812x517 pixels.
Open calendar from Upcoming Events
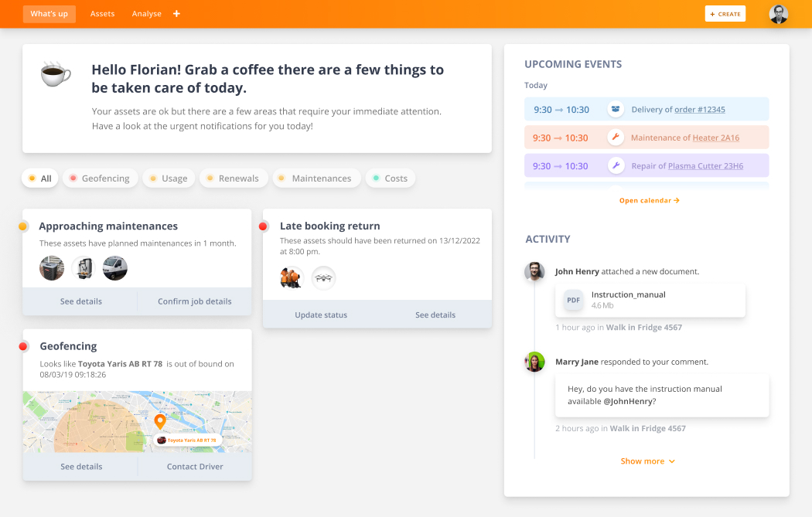pos(649,199)
